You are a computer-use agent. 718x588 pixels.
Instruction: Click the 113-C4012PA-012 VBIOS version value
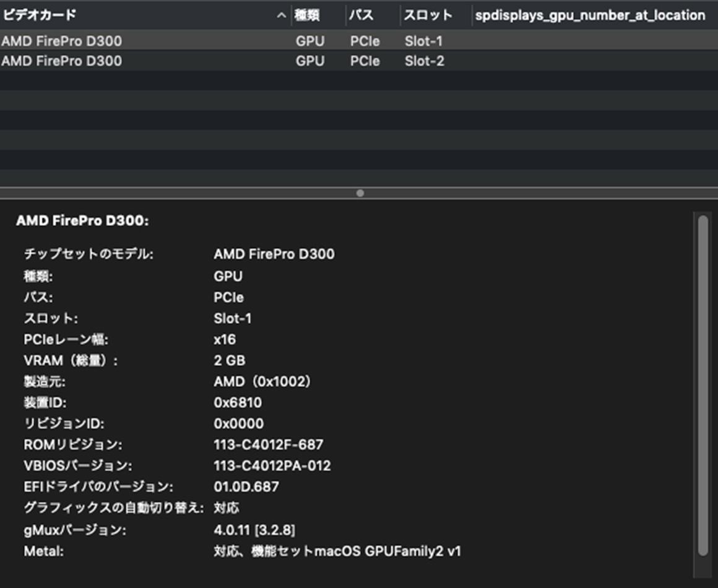272,465
